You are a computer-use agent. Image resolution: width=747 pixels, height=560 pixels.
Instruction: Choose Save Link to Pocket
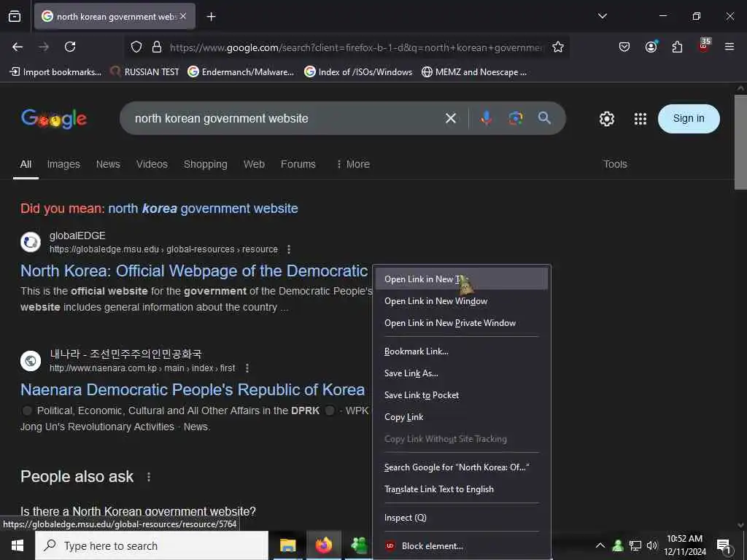point(461,395)
